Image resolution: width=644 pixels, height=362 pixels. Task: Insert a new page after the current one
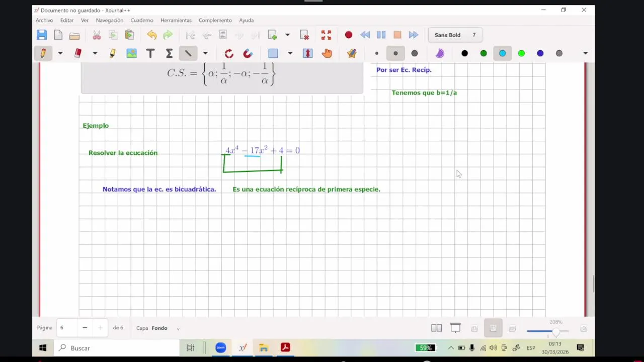272,35
